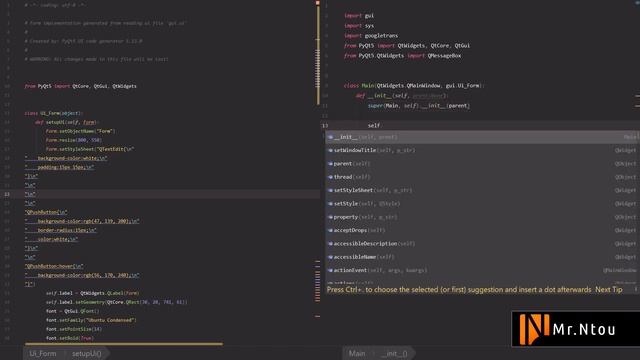This screenshot has height=360, width=640.
Task: Place cursor on 'import googletrans' line
Action: tap(371, 36)
